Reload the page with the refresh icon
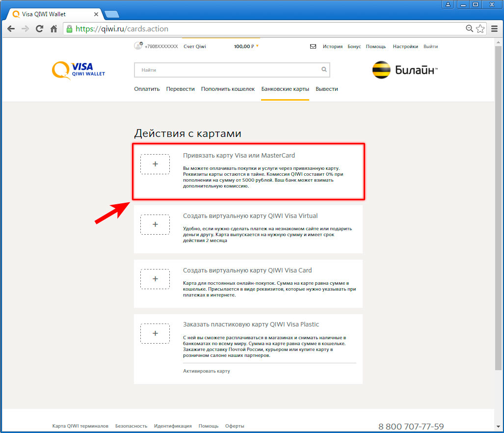This screenshot has width=504, height=433. pos(40,29)
